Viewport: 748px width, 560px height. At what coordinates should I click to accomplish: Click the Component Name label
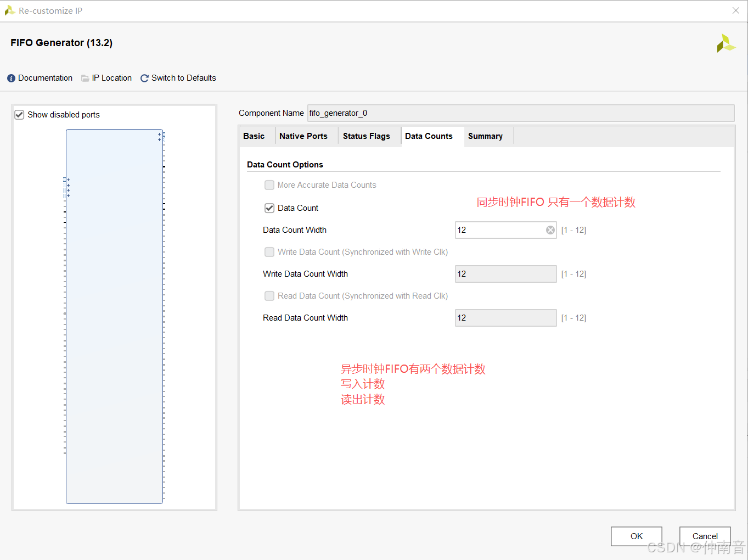(x=271, y=113)
